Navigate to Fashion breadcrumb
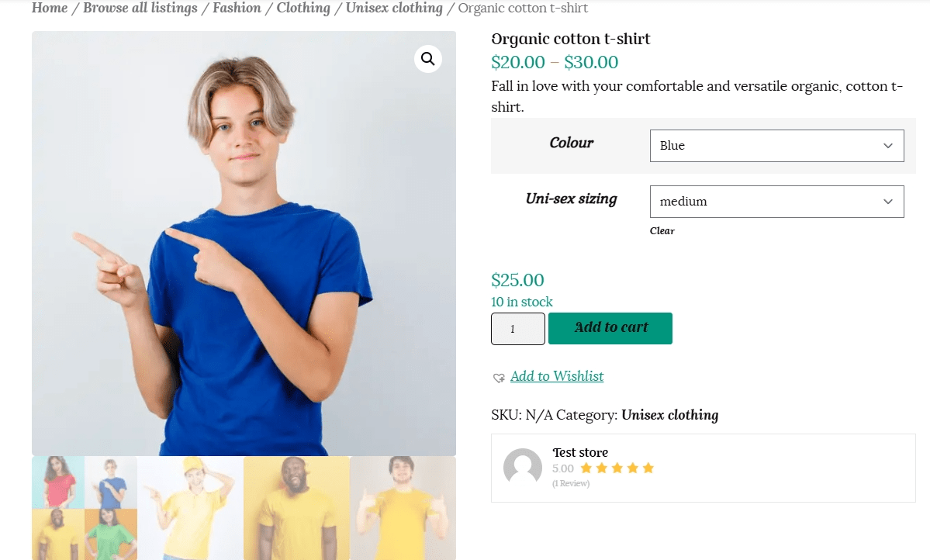The height and width of the screenshot is (560, 930). 237,9
